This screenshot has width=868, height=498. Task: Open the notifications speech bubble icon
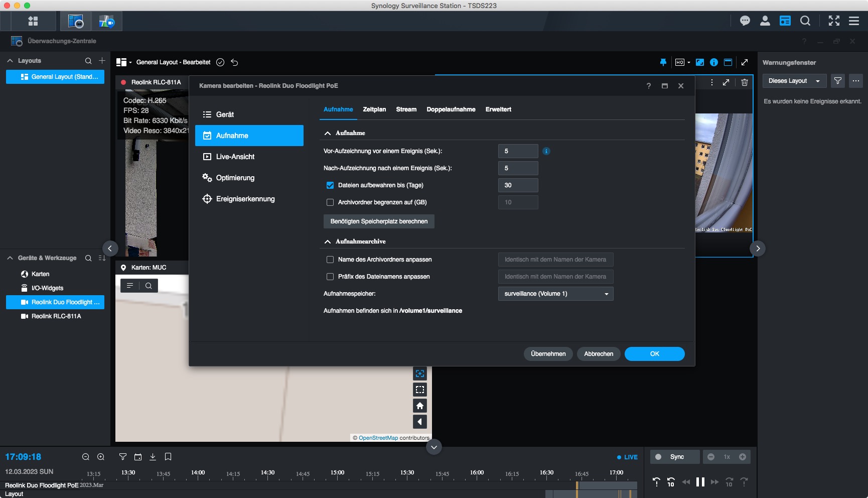click(745, 21)
